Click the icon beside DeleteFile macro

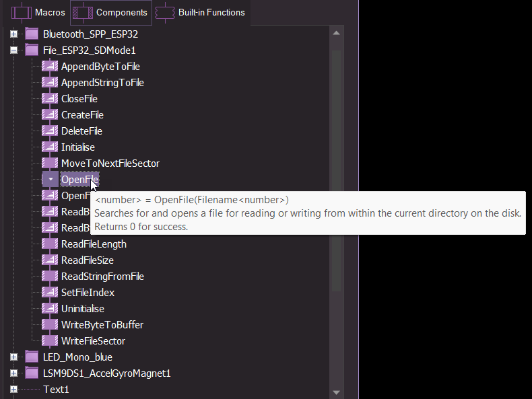[x=49, y=131]
